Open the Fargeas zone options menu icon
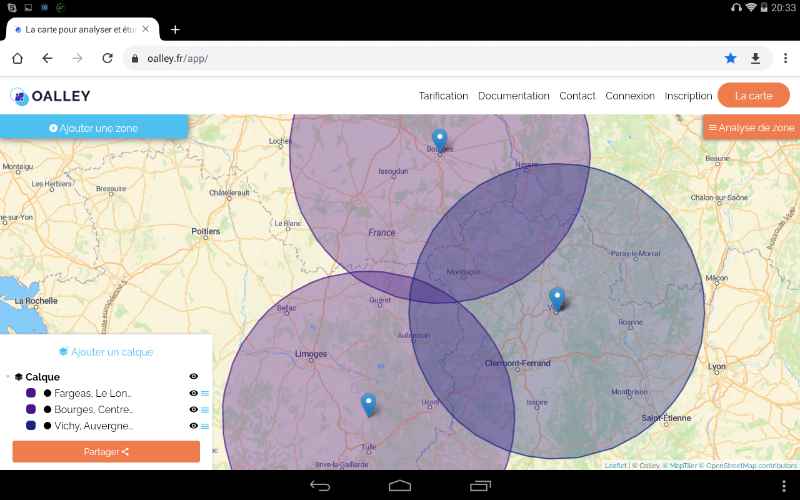This screenshot has width=800, height=500. point(205,393)
